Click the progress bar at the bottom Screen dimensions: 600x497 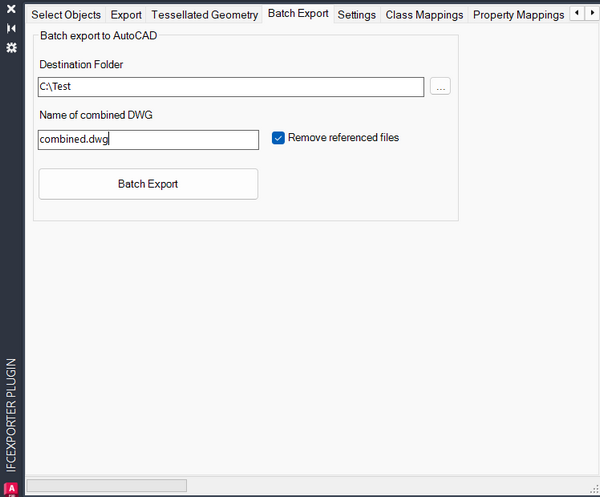(x=107, y=486)
